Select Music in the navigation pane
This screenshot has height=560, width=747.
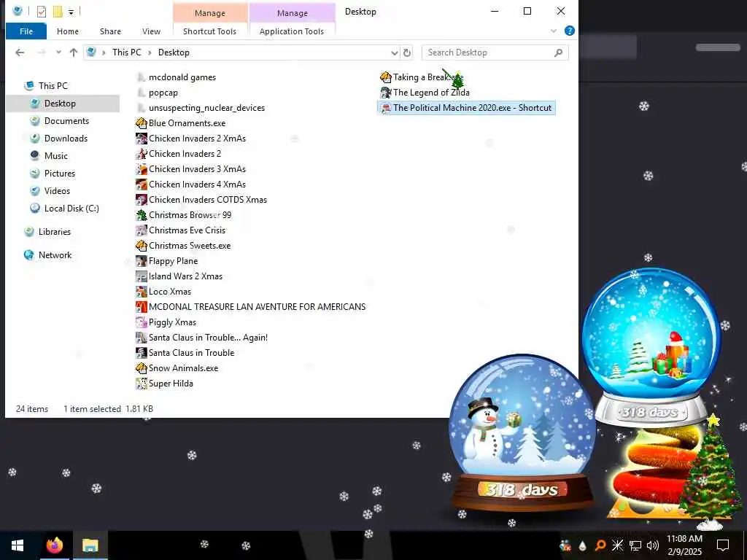[x=55, y=156]
